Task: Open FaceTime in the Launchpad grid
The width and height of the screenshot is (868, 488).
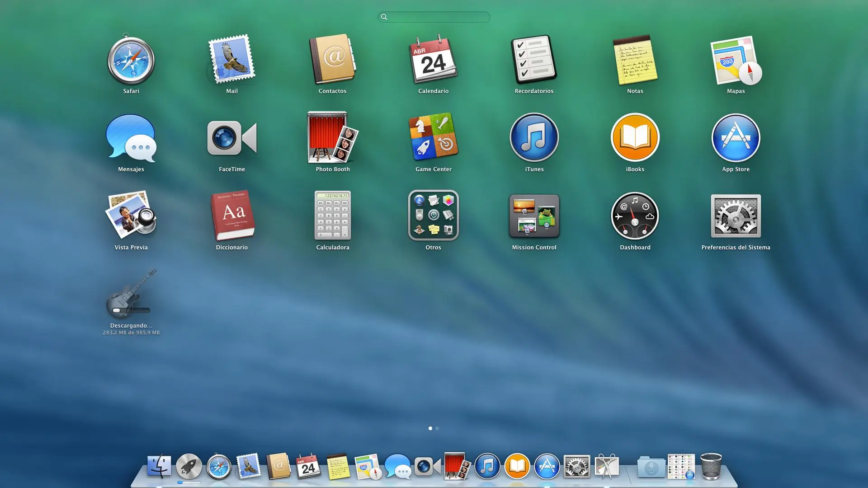Action: point(231,138)
